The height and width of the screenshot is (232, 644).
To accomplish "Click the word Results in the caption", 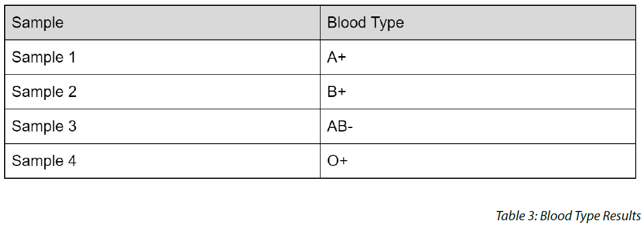I will coord(621,216).
